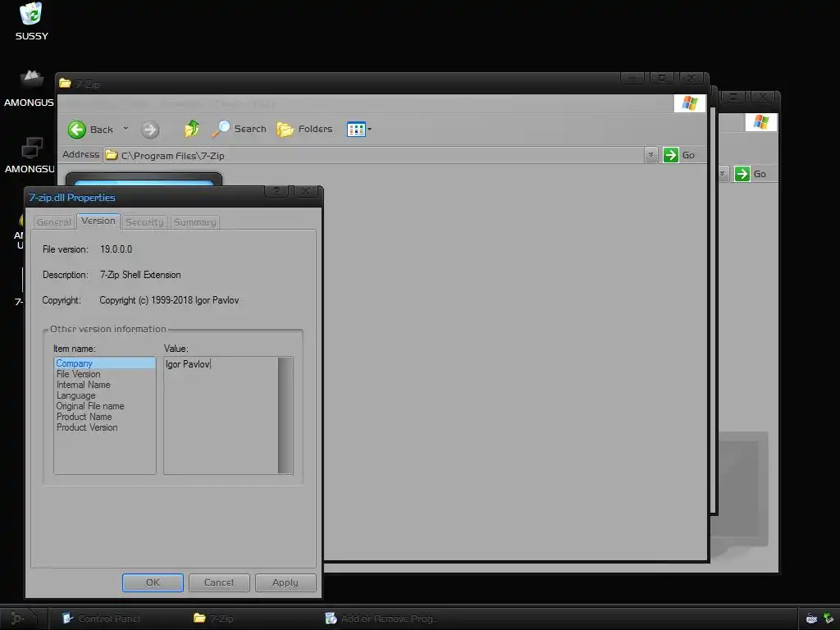
Task: Minimize the 7-Zip explorer window
Action: point(632,78)
